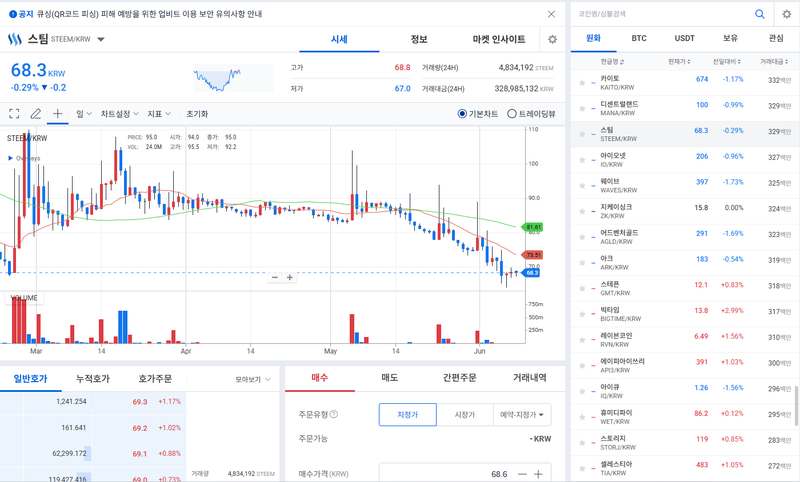Star WAVES/KRW as favorite
The width and height of the screenshot is (800, 482).
click(582, 186)
